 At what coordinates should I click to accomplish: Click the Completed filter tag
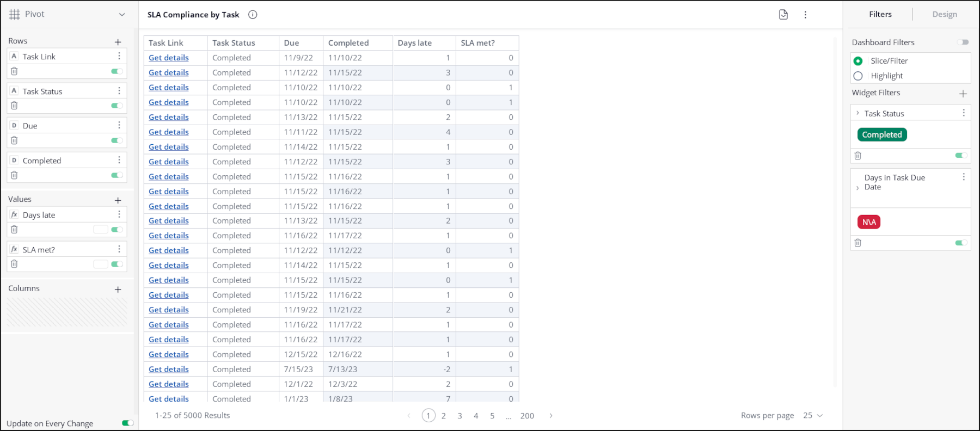882,134
